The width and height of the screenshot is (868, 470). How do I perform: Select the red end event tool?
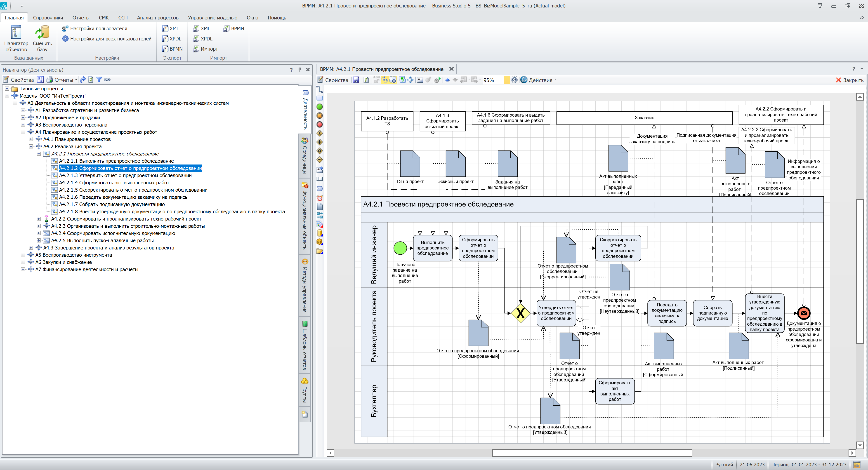(320, 124)
